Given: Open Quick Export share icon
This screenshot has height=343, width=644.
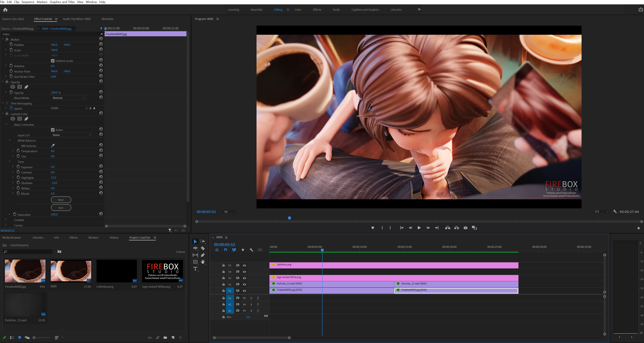Looking at the screenshot, I should click(x=641, y=10).
